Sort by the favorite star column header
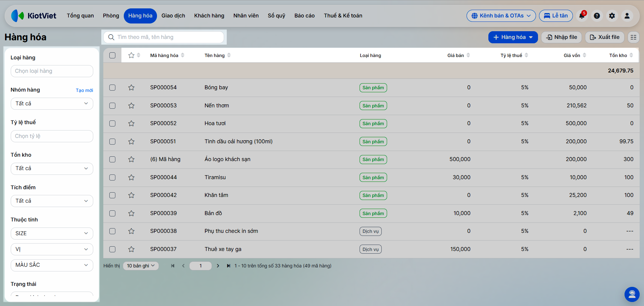644x306 pixels. click(134, 55)
